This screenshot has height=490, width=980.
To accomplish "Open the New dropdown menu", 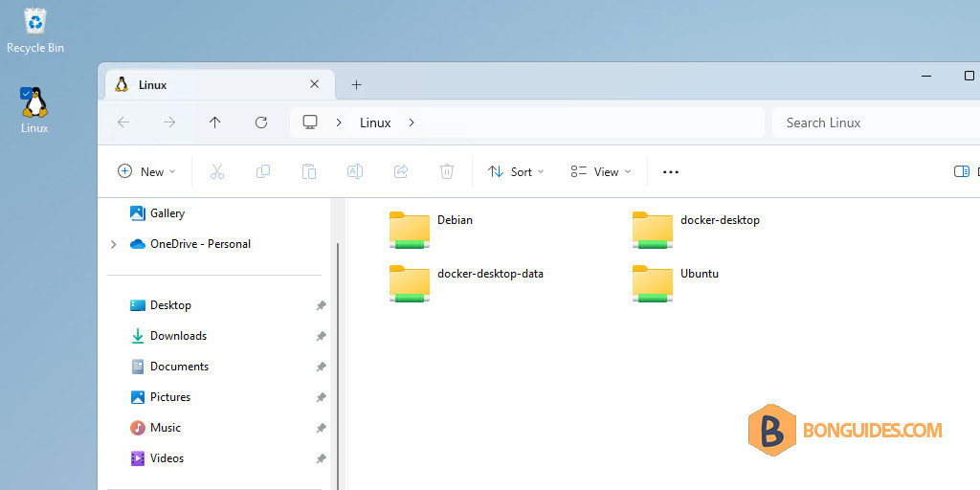I will click(146, 171).
